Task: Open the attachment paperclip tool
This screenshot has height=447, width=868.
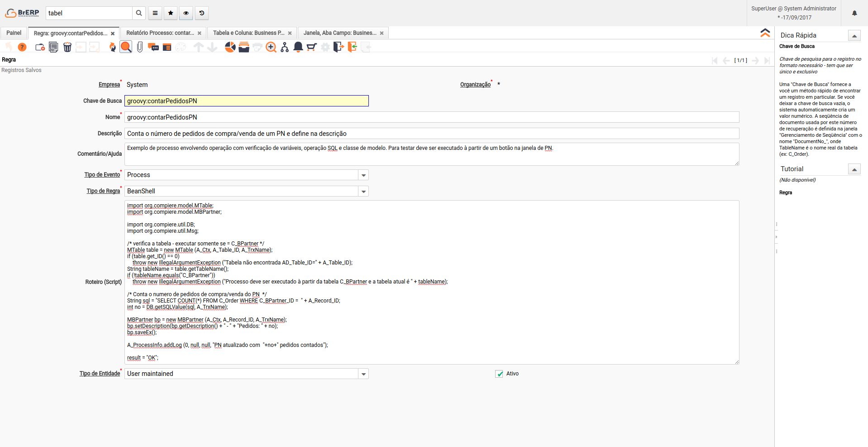Action: pyautogui.click(x=140, y=47)
